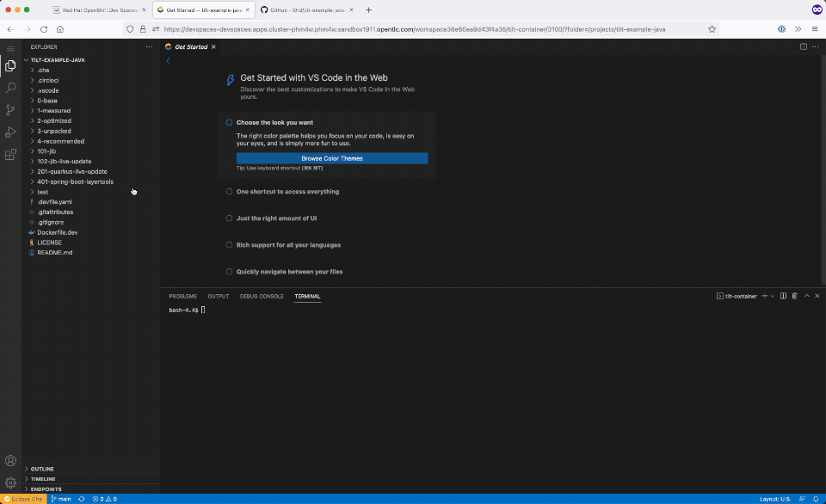
Task: Select 'One shortcut to access everything' step
Action: pos(287,192)
